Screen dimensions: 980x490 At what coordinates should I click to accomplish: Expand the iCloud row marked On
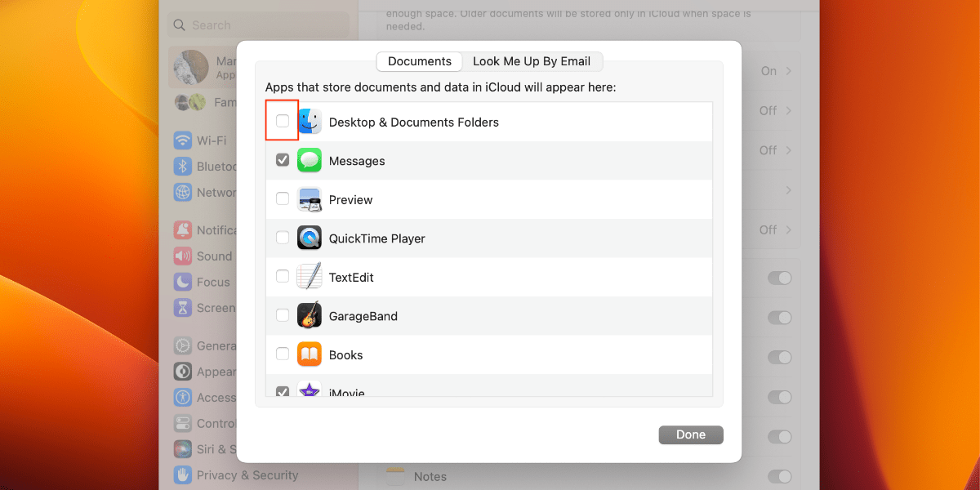pos(779,71)
